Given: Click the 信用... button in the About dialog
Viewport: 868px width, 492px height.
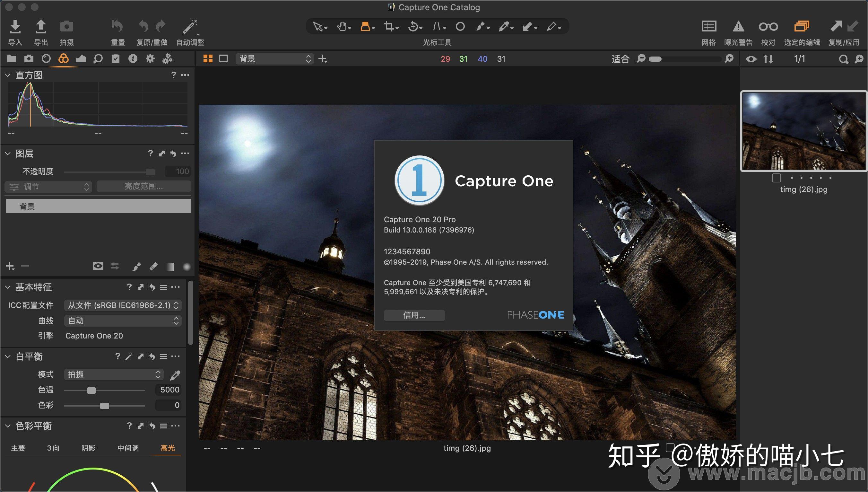Looking at the screenshot, I should coord(414,315).
